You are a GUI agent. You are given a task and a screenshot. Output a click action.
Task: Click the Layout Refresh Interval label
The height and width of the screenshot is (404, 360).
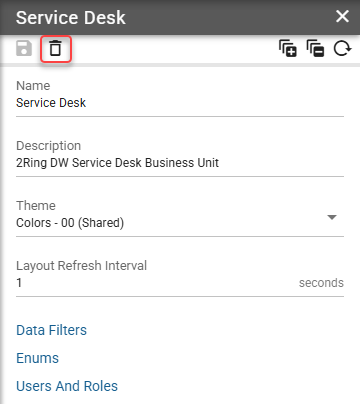point(81,266)
